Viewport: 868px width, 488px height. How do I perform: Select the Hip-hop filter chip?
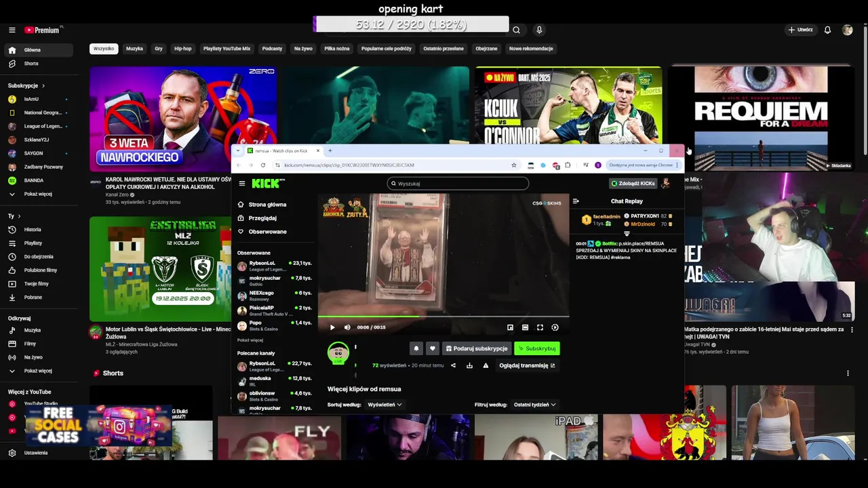182,49
